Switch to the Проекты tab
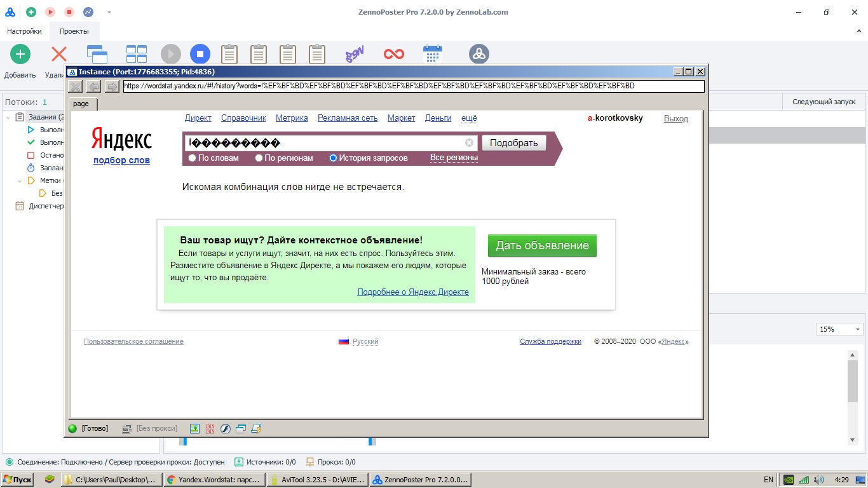868x488 pixels. pyautogui.click(x=74, y=31)
